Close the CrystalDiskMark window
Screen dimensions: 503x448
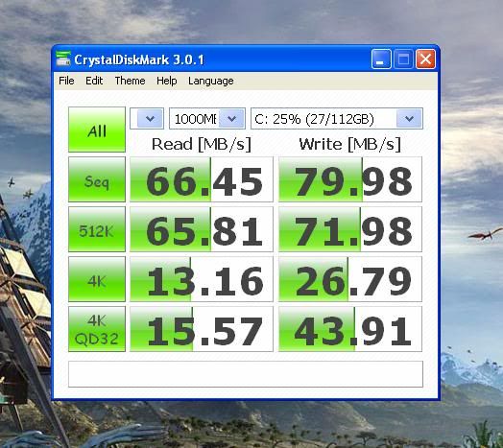425,59
